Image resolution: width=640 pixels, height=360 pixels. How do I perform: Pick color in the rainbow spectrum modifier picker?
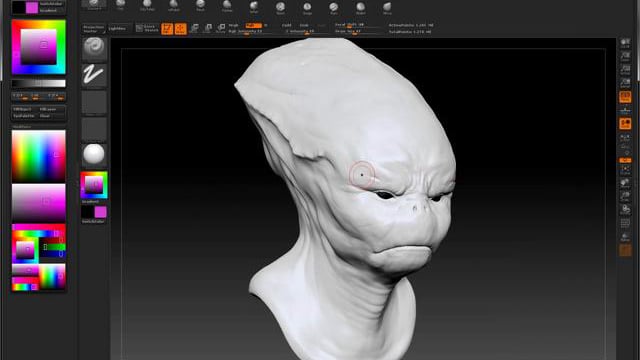click(38, 156)
